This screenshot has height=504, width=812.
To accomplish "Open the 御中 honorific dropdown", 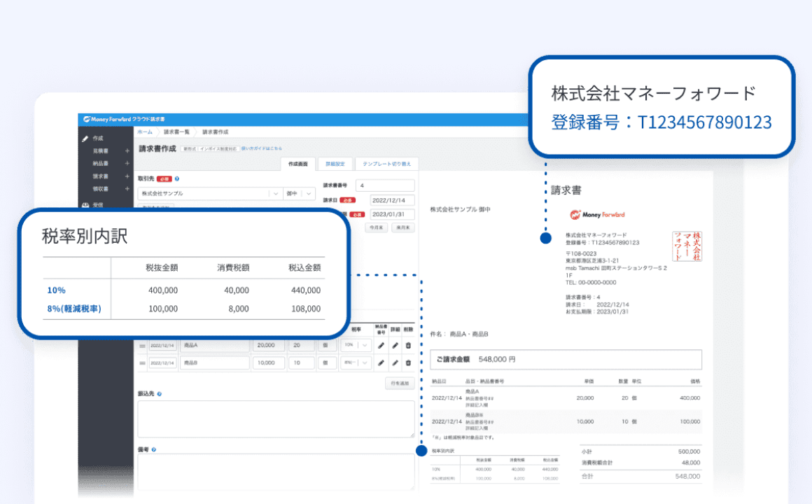I will [300, 194].
